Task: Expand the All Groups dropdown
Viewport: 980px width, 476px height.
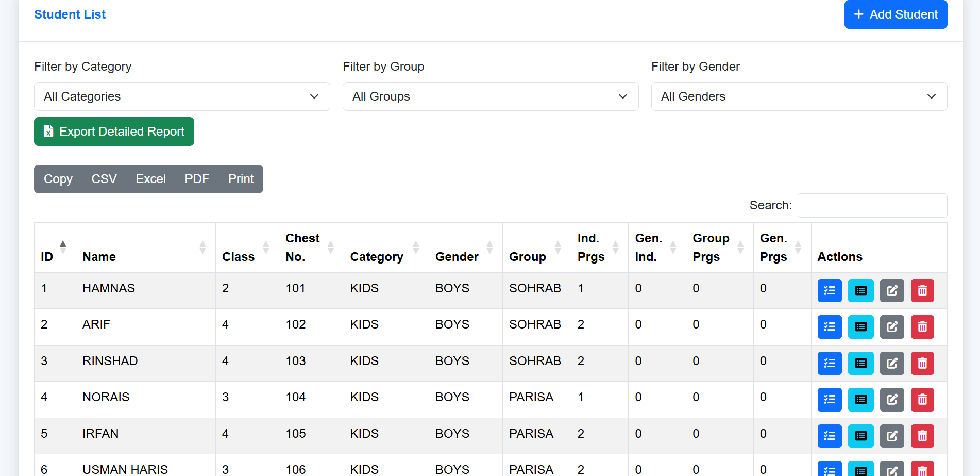Action: tap(490, 96)
